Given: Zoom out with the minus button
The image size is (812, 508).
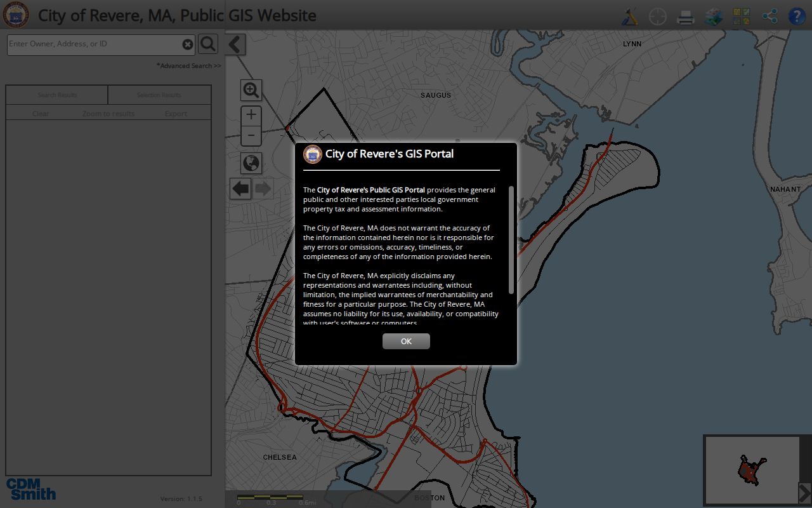Looking at the screenshot, I should pos(252,135).
